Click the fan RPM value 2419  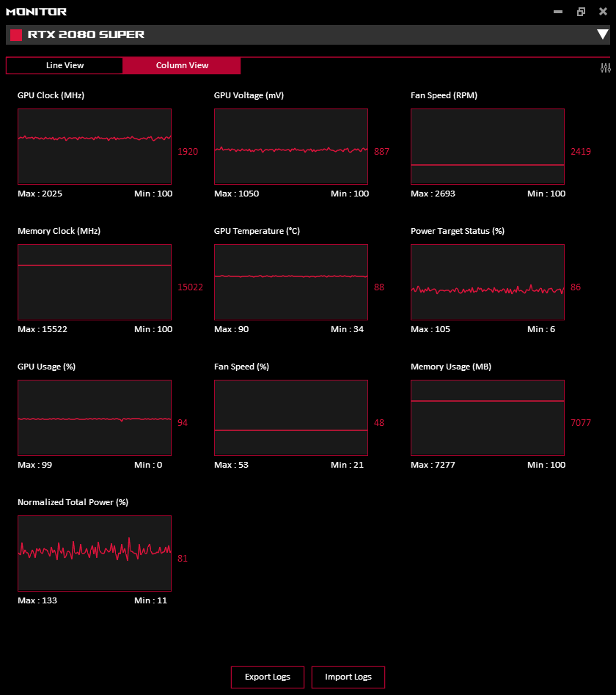click(x=581, y=152)
